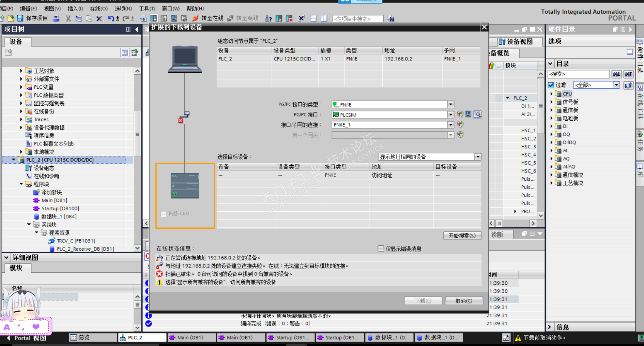644x346 pixels.
Task: Click the Delete X icon in the toolbar
Action: pyautogui.click(x=99, y=18)
